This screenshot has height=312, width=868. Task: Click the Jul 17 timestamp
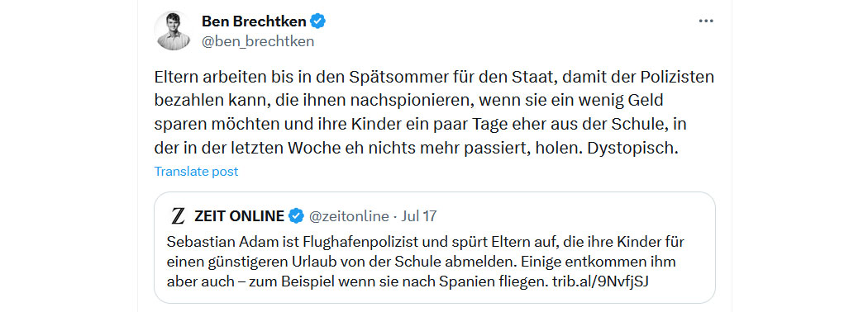[x=418, y=216]
